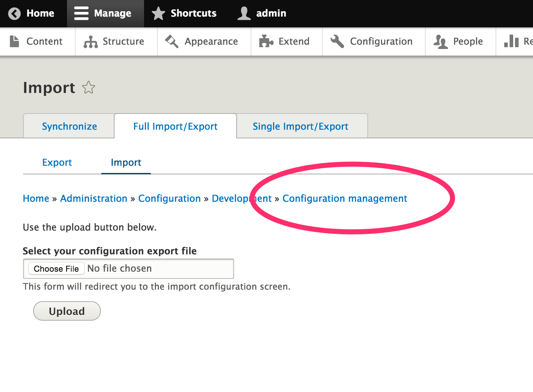Click the 'Use the upload button below.' text
The width and height of the screenshot is (533, 392).
[x=90, y=227]
